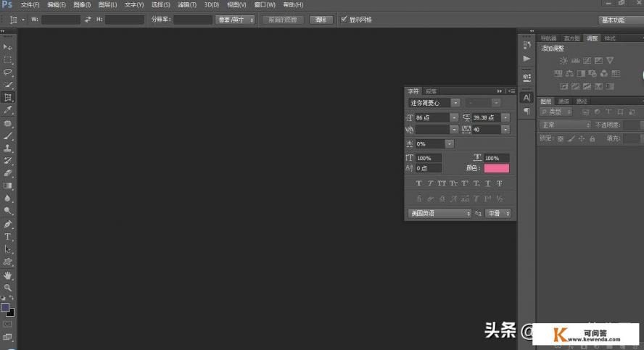
Task: Add a Curves adjustment
Action: click(587, 60)
